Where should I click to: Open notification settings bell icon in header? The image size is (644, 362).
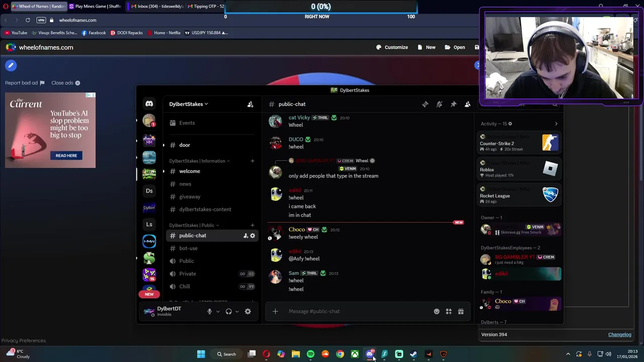(439, 104)
